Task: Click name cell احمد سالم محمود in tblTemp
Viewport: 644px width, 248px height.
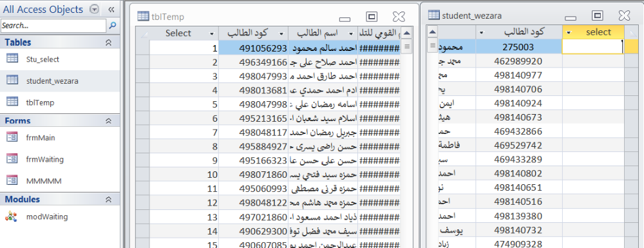Action: pyautogui.click(x=323, y=48)
